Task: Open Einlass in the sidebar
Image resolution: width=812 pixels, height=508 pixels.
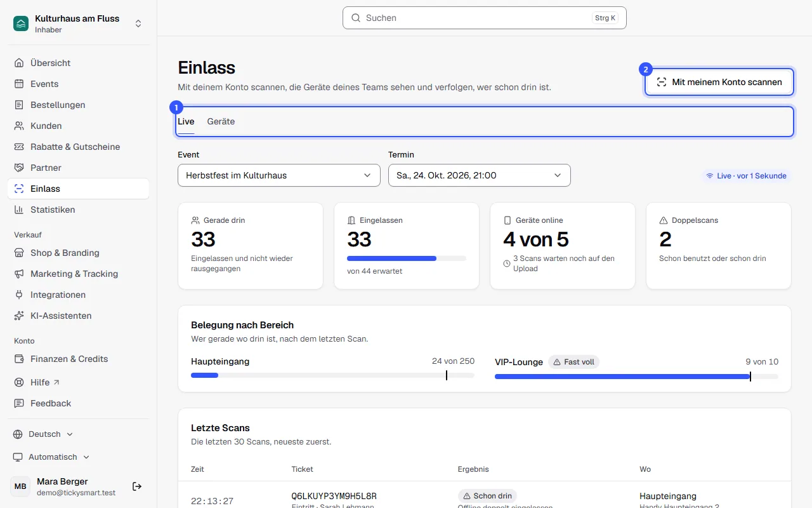Action: [79, 189]
